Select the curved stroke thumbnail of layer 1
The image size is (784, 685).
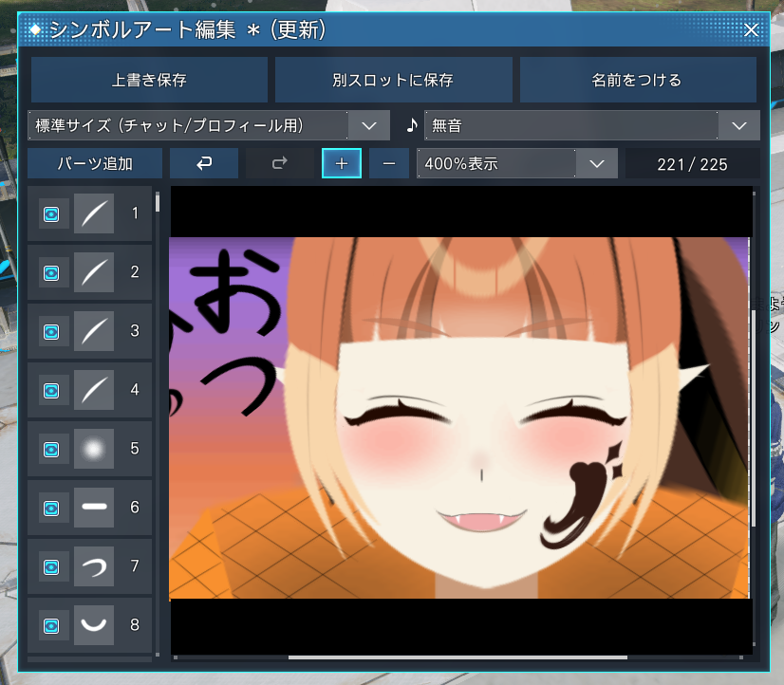click(94, 213)
